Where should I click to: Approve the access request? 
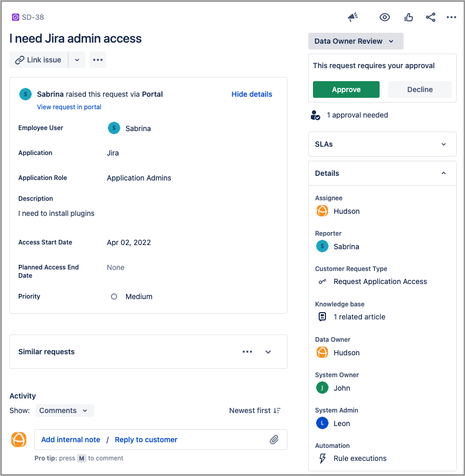point(346,89)
